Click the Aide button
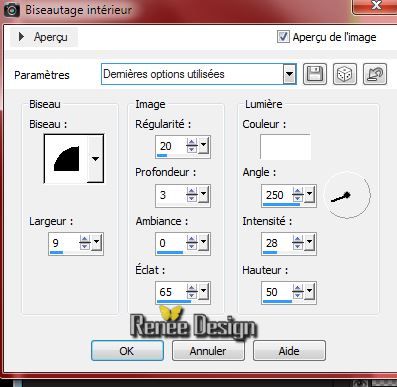 (x=289, y=351)
